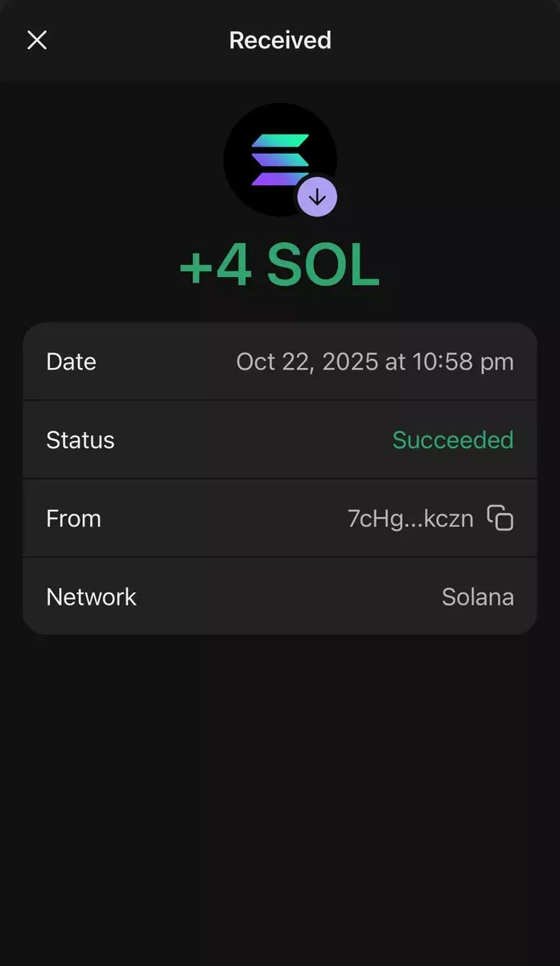
Task: Click the empty area below the details card
Action: pyautogui.click(x=280, y=789)
